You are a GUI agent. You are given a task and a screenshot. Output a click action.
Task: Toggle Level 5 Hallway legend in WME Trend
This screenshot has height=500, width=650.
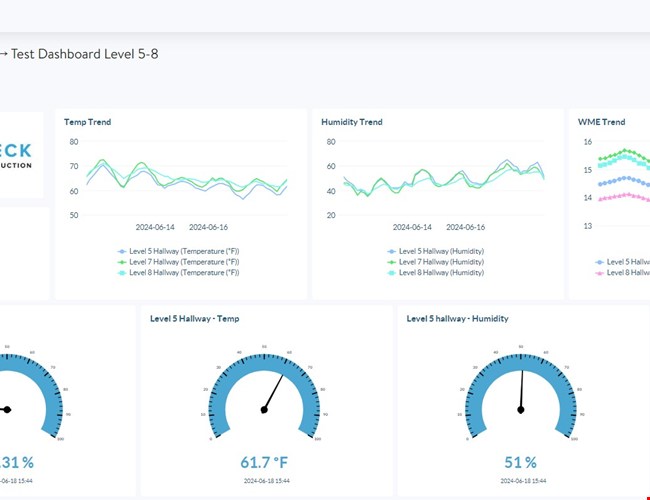click(x=623, y=262)
